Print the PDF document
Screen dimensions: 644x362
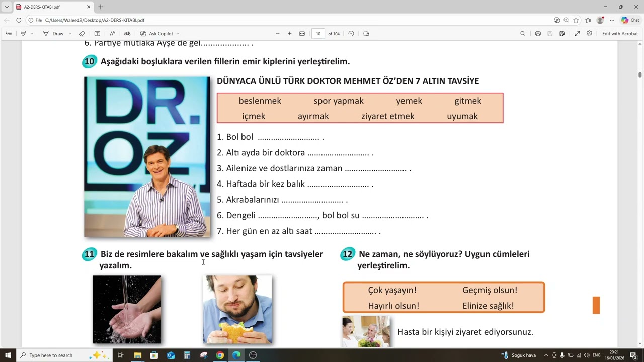[x=538, y=34]
